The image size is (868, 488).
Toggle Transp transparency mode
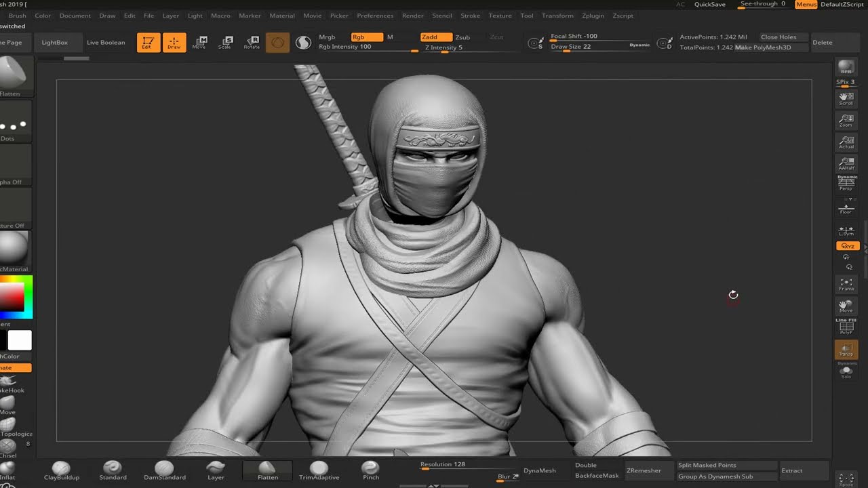(846, 350)
